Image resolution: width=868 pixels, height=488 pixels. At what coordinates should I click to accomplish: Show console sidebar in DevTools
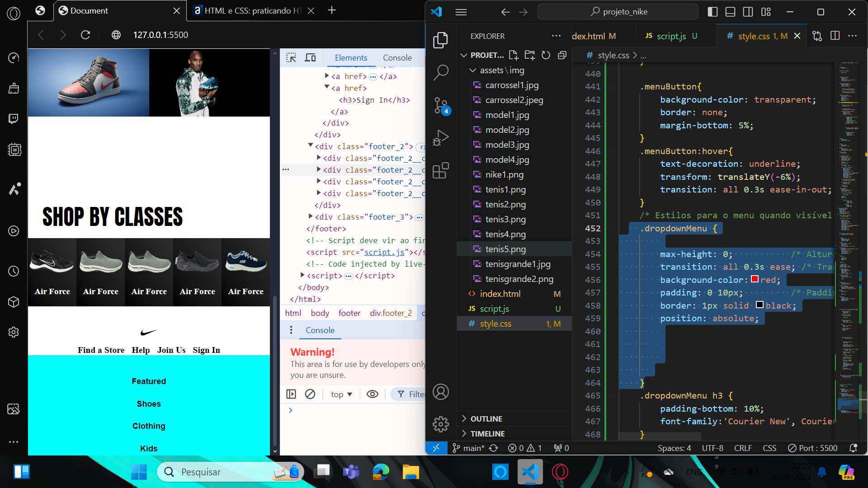coord(291,394)
